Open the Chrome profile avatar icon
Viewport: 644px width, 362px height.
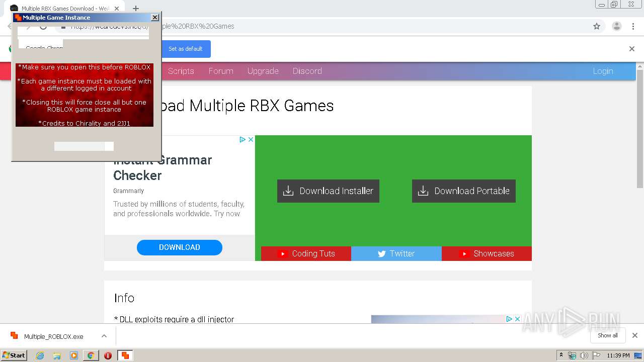point(616,26)
